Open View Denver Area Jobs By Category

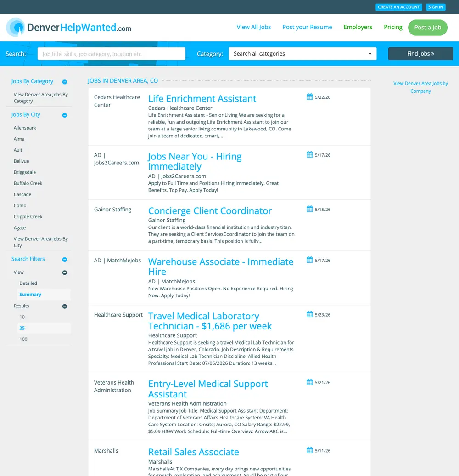(41, 98)
